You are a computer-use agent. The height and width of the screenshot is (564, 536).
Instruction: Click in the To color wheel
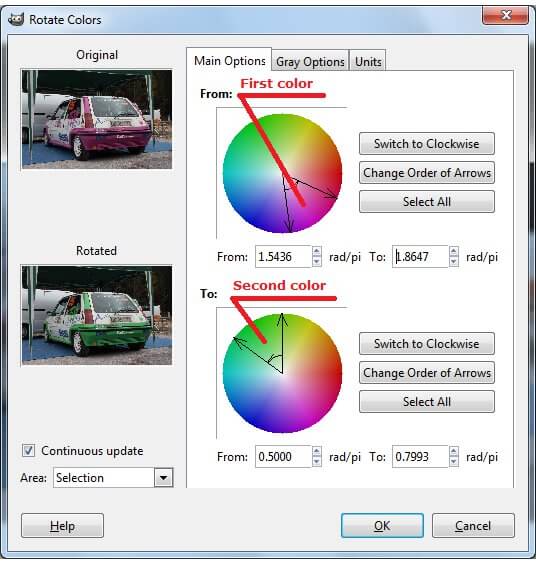(x=282, y=373)
